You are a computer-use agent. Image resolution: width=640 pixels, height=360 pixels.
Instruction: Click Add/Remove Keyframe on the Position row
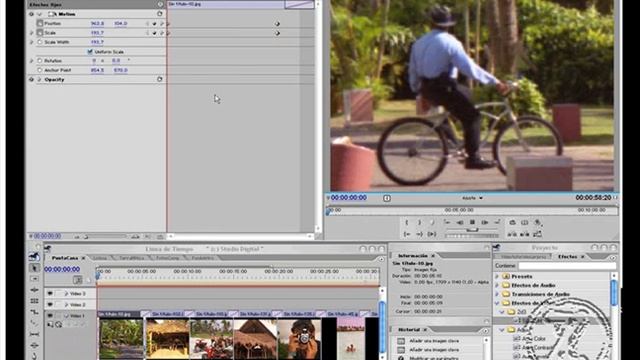point(154,24)
